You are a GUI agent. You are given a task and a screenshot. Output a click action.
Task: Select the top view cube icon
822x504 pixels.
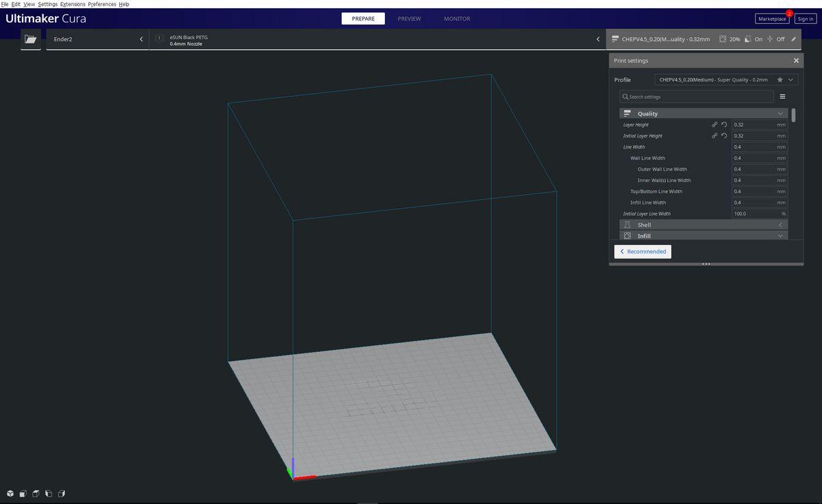36,493
